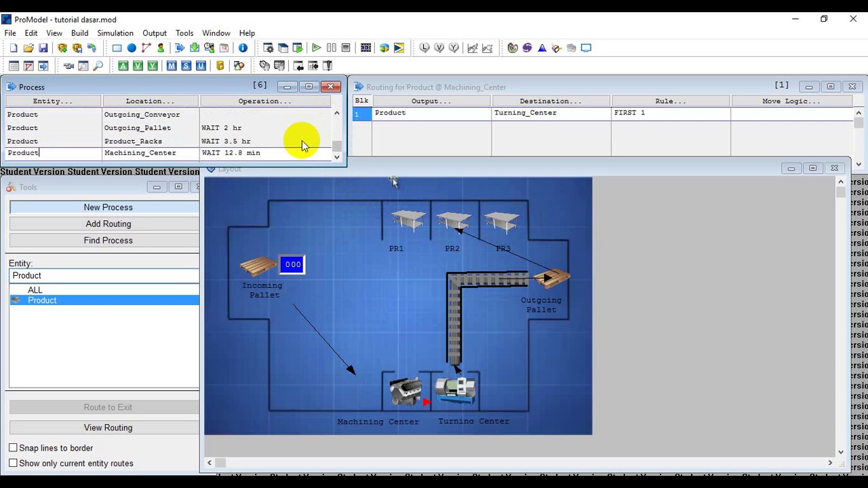Click the colored globe toolbar icon
This screenshot has width=868, height=488.
pos(384,48)
